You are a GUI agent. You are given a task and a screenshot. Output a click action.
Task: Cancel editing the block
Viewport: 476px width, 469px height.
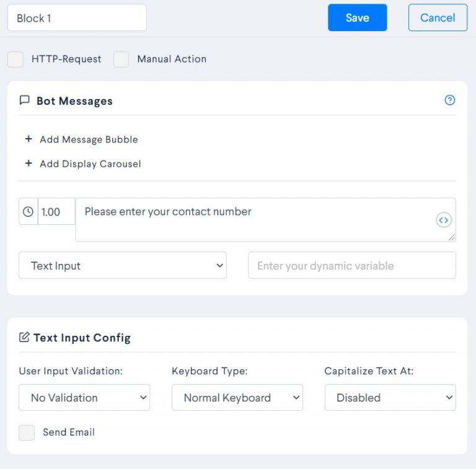click(438, 17)
